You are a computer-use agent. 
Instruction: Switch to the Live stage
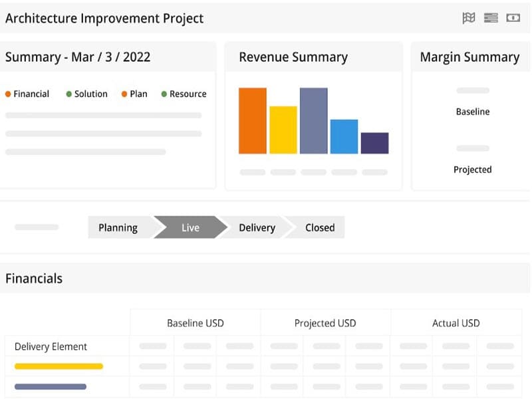190,227
